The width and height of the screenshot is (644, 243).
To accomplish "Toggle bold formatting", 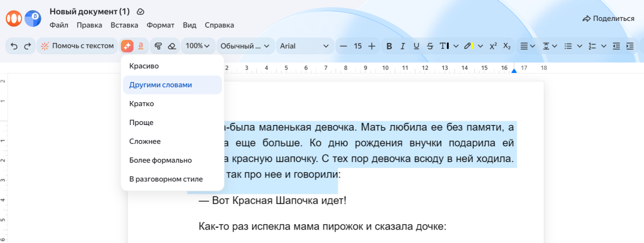I will pyautogui.click(x=390, y=46).
